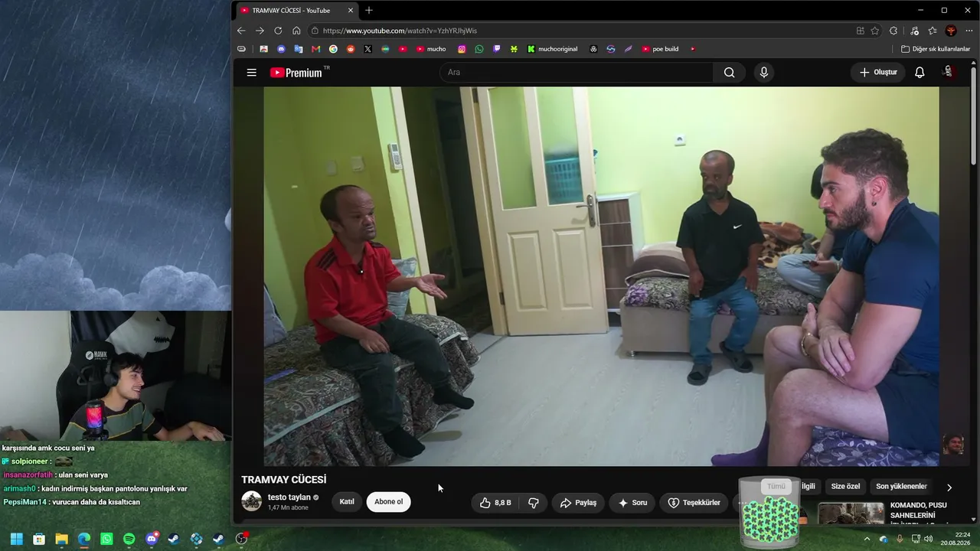Screen dimensions: 980x551
Task: Open the browser extensions puzzle icon
Action: click(x=893, y=31)
